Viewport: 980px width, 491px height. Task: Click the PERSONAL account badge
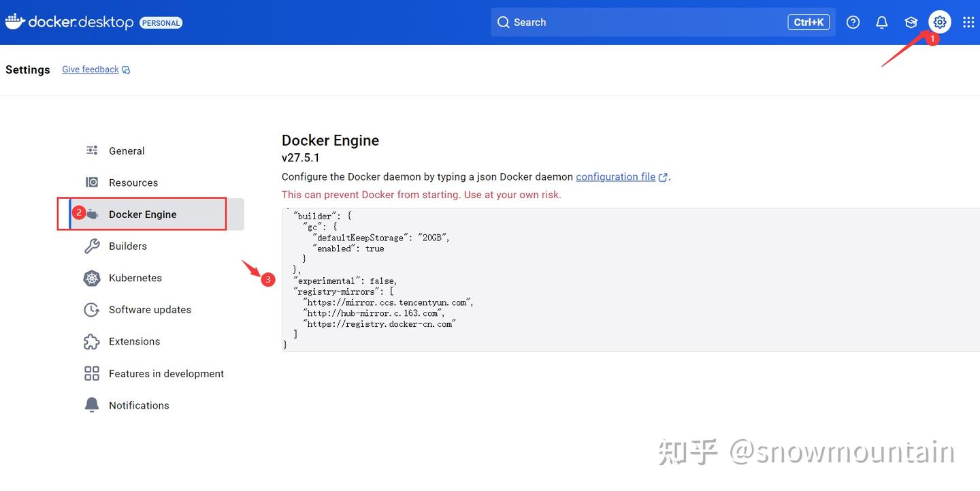(161, 22)
